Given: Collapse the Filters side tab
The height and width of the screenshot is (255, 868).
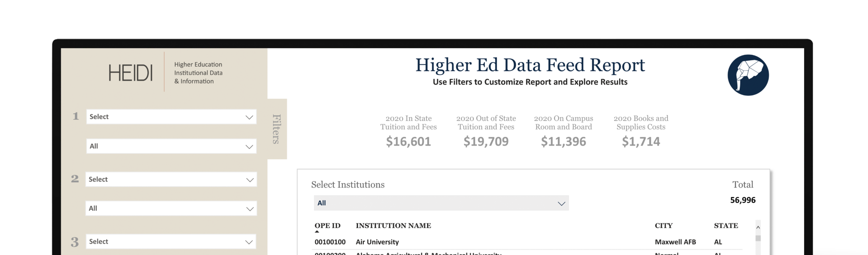Looking at the screenshot, I should 277,129.
